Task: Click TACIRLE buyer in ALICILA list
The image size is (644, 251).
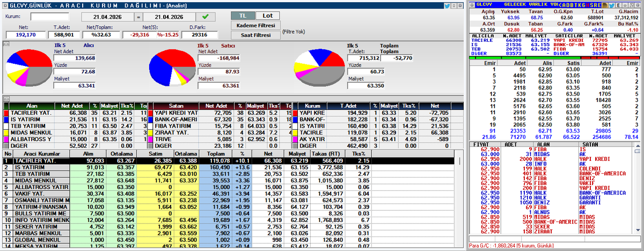Action: coord(482,40)
